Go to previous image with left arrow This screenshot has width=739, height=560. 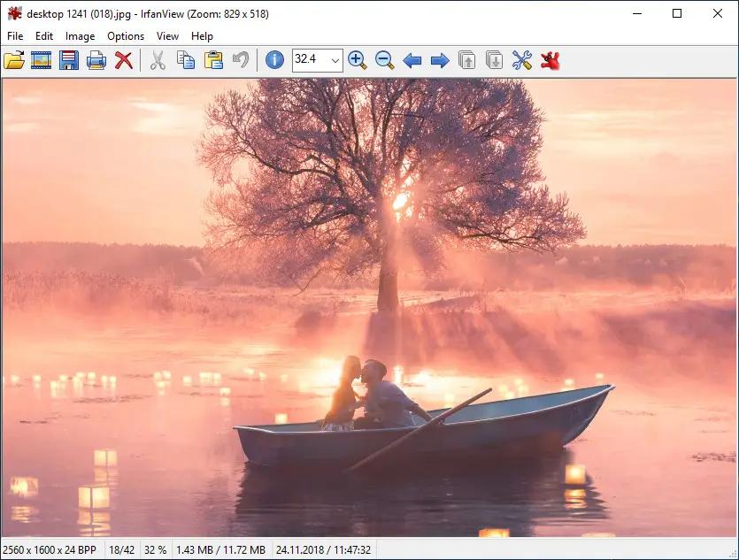point(412,60)
